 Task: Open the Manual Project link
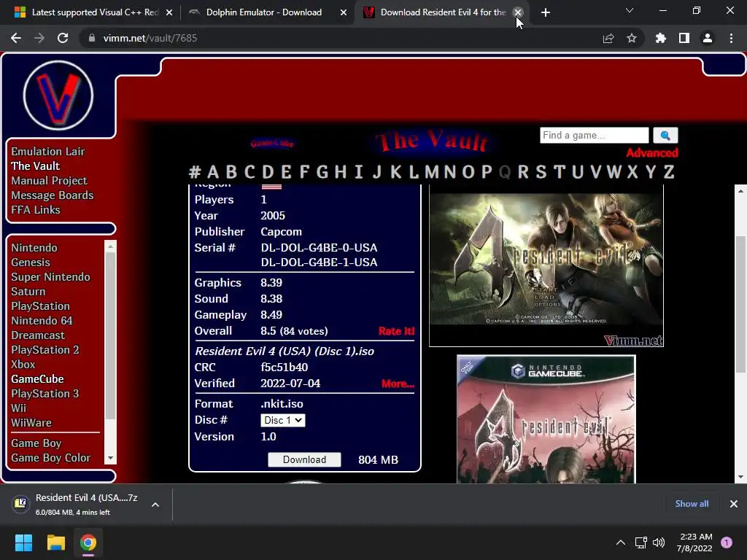click(x=49, y=181)
